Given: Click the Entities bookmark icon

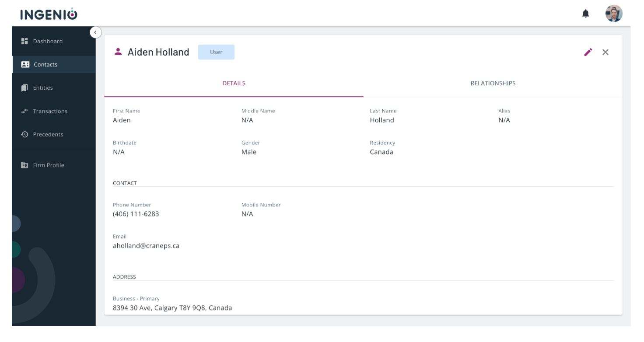Looking at the screenshot, I should click(x=24, y=88).
